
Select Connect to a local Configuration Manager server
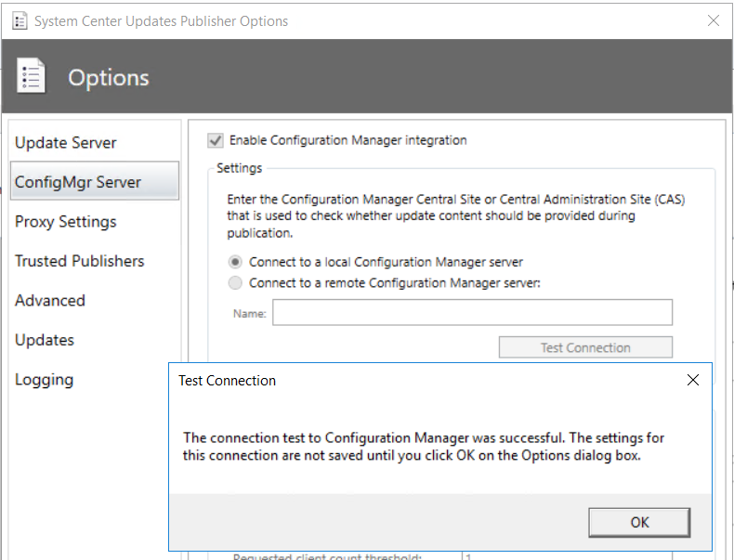coord(235,262)
